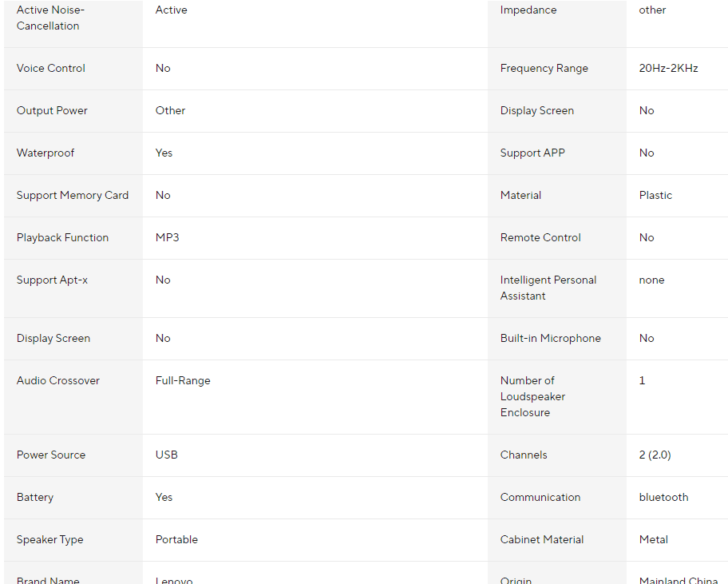Viewport: 728px width, 584px height.
Task: Click the Voice Control label
Action: point(50,68)
